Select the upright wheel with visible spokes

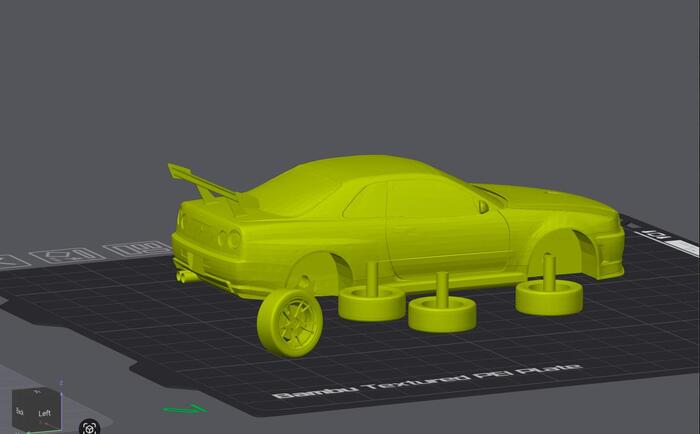tap(288, 322)
